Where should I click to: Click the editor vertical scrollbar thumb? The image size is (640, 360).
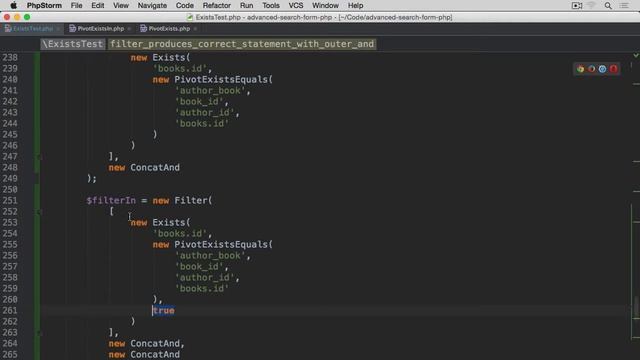(636, 307)
